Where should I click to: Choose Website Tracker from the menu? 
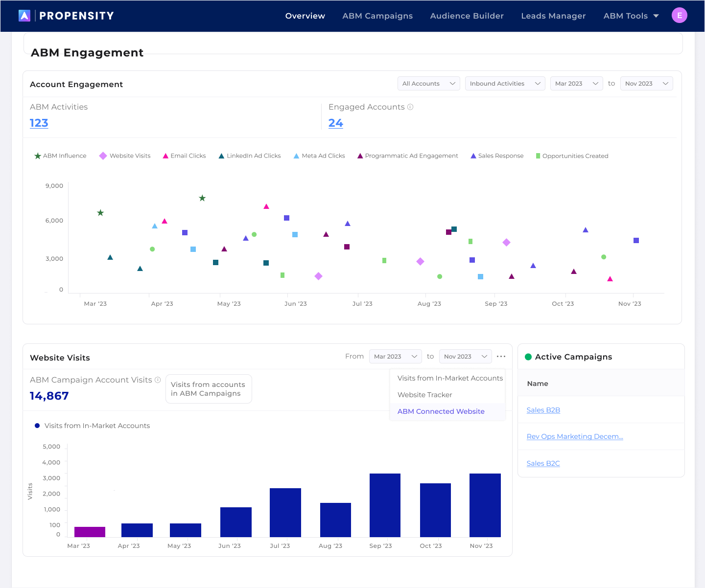pyautogui.click(x=448, y=395)
